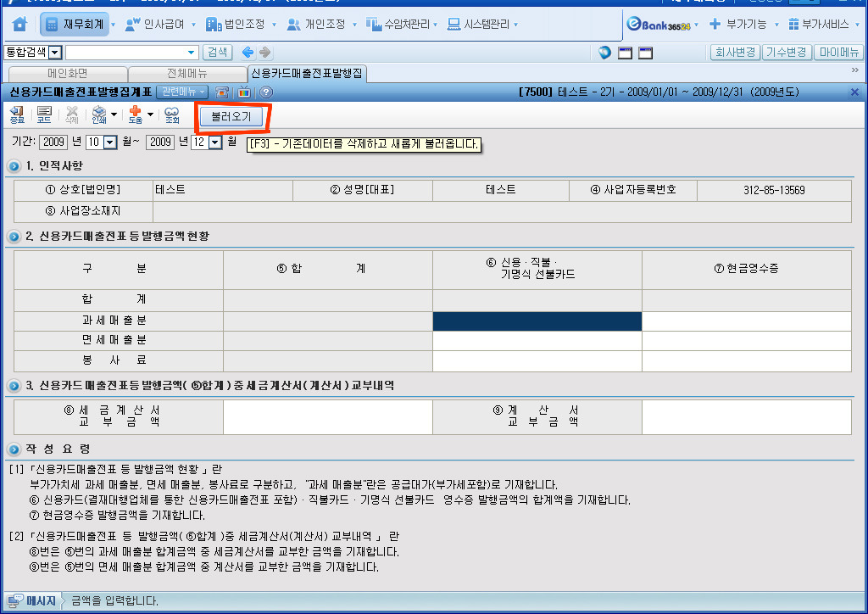The width and height of the screenshot is (868, 614).
Task: Click the home icon in main menu
Action: (19, 25)
